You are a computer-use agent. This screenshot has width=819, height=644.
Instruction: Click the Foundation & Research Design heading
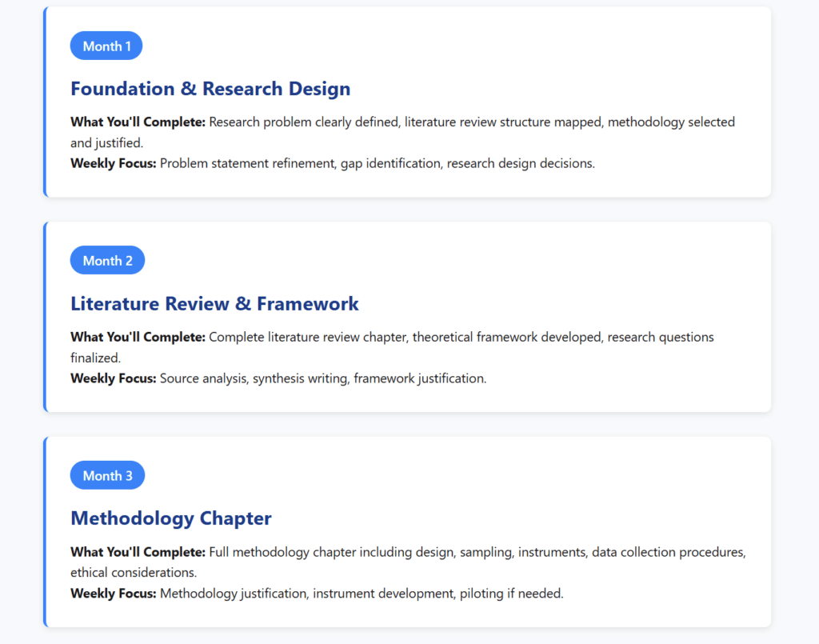(x=210, y=89)
